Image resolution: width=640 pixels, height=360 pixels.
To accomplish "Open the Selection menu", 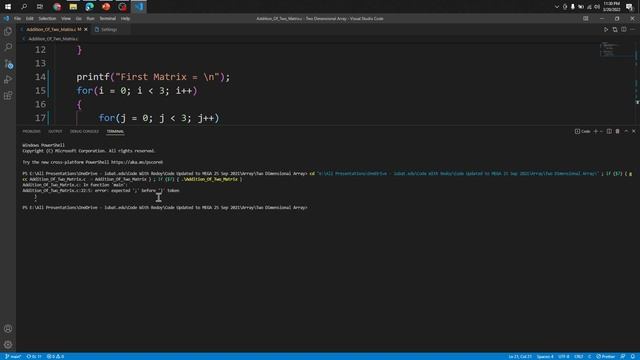I will click(x=47, y=18).
